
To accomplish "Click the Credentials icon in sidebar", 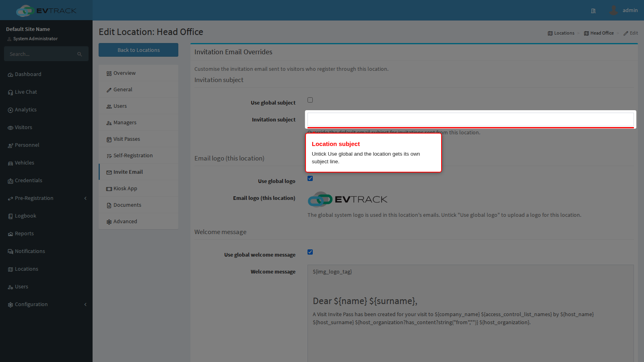I will [10, 181].
